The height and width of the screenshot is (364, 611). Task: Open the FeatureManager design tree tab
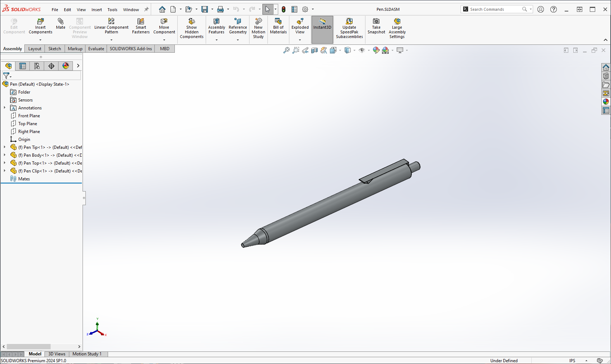click(x=9, y=66)
